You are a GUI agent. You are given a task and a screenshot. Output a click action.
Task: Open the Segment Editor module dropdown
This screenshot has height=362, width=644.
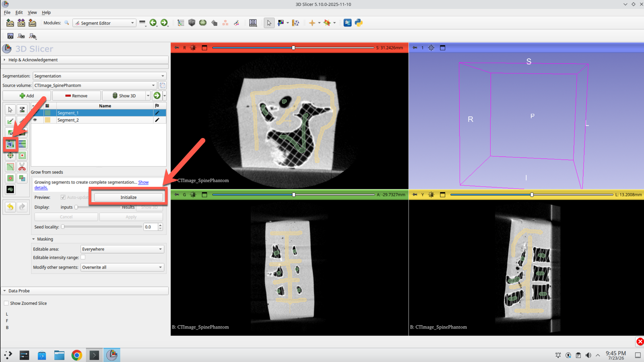[x=105, y=23]
